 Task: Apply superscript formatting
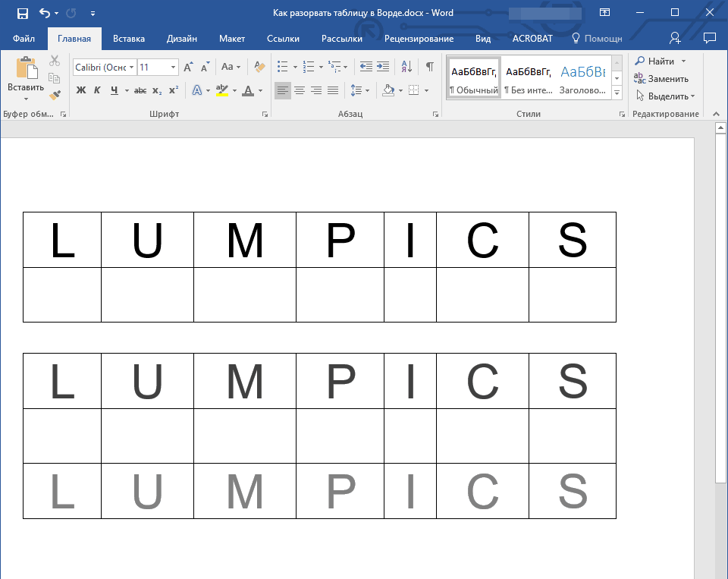(x=174, y=90)
